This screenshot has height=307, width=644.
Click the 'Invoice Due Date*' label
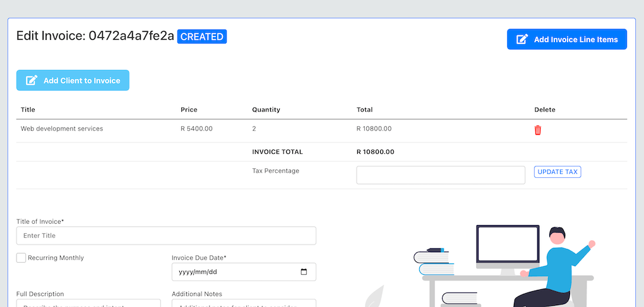pos(199,258)
